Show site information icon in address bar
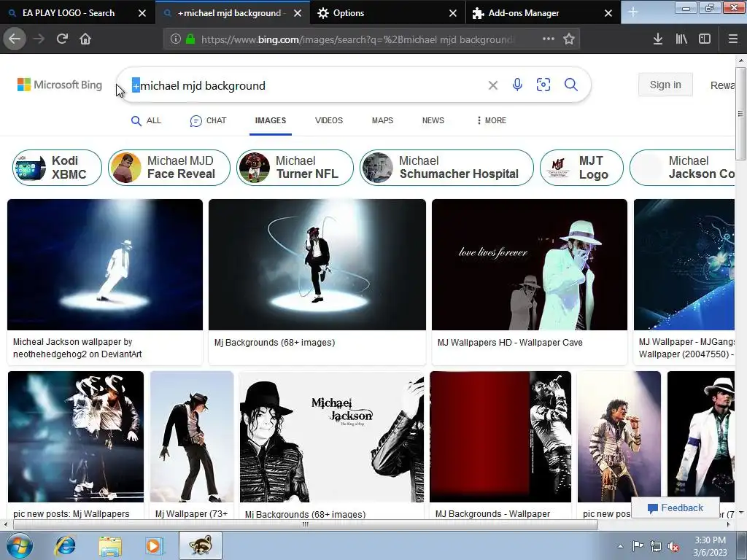The width and height of the screenshot is (747, 560). point(175,39)
